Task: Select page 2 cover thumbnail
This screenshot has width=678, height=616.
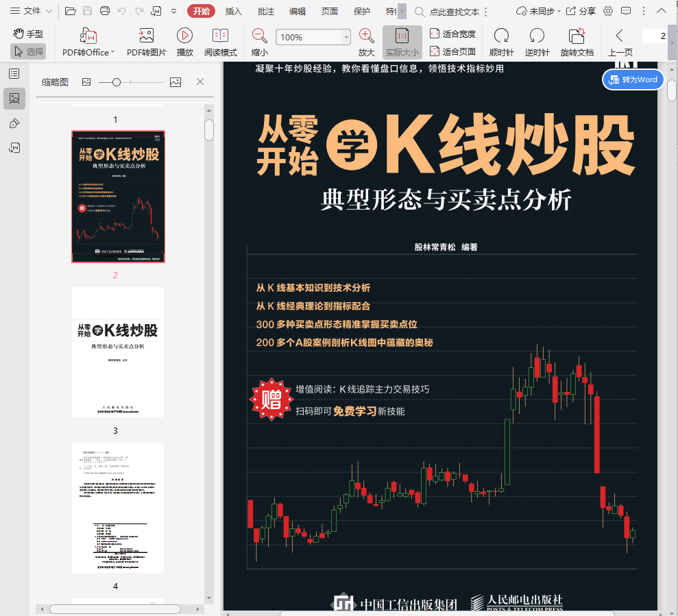Action: click(x=118, y=197)
